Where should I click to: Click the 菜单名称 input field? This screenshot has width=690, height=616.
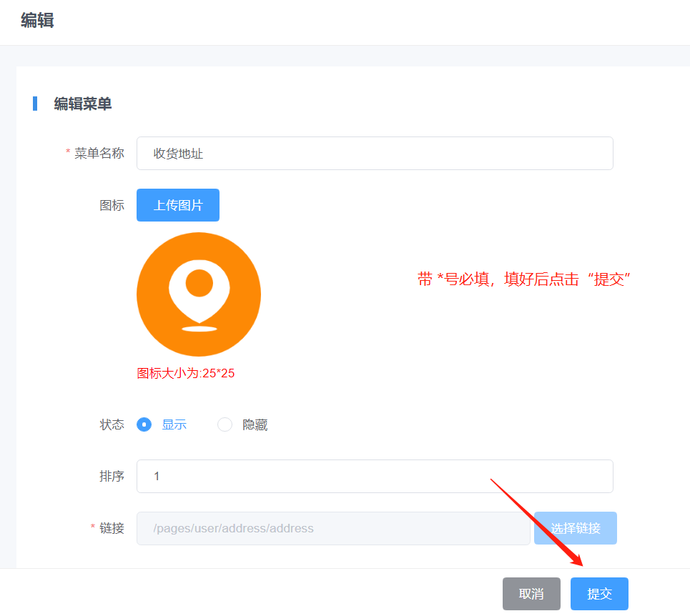point(375,154)
